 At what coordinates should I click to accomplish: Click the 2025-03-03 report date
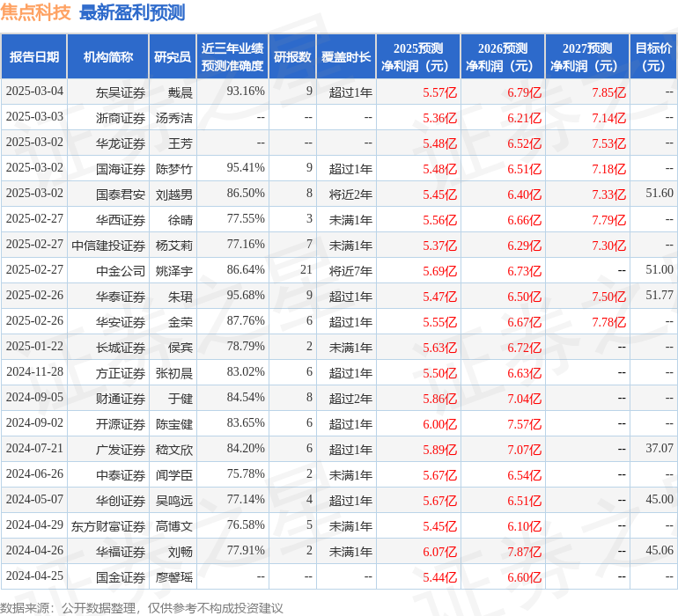click(x=34, y=117)
